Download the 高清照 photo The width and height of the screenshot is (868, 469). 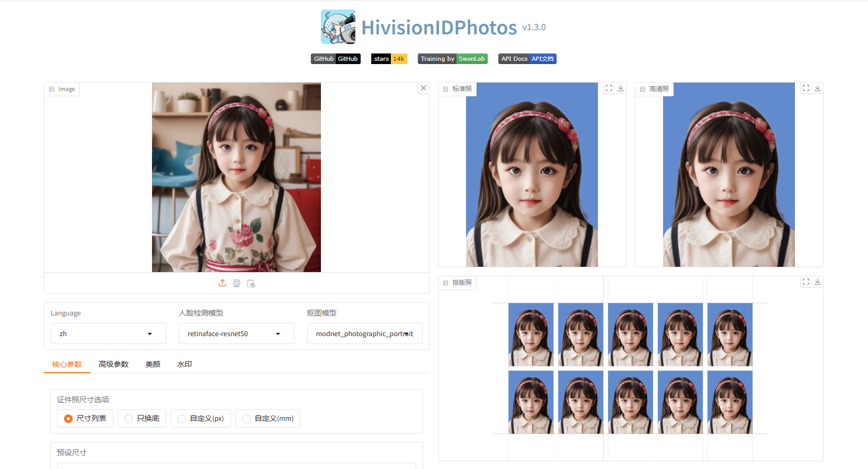coord(818,88)
